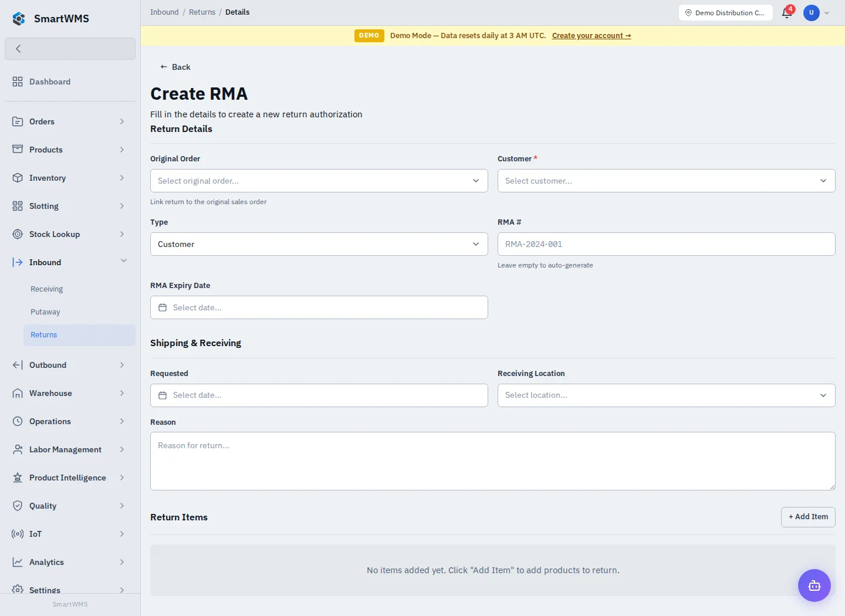Go to the Inbound breadcrumb

click(x=164, y=12)
